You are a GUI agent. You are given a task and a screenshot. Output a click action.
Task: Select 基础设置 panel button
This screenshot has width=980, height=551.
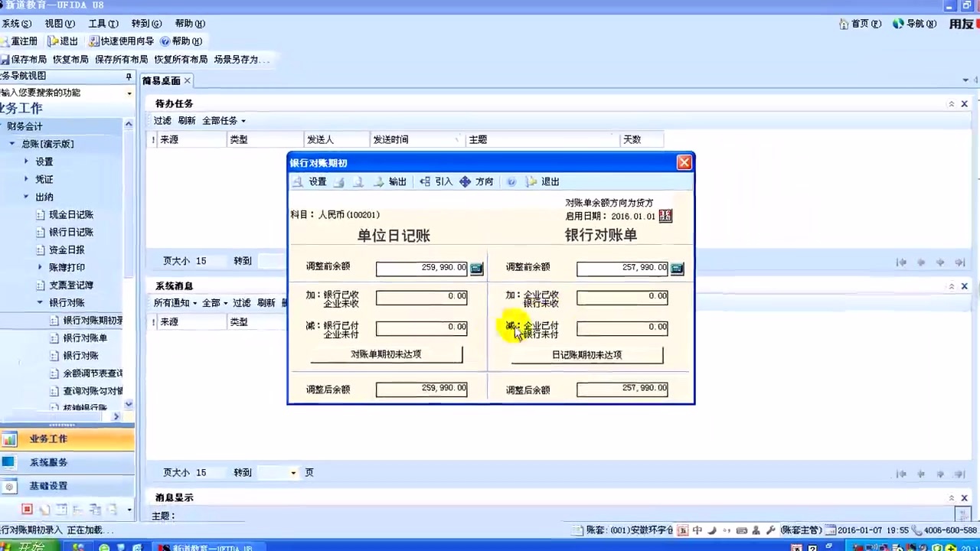[x=67, y=486]
